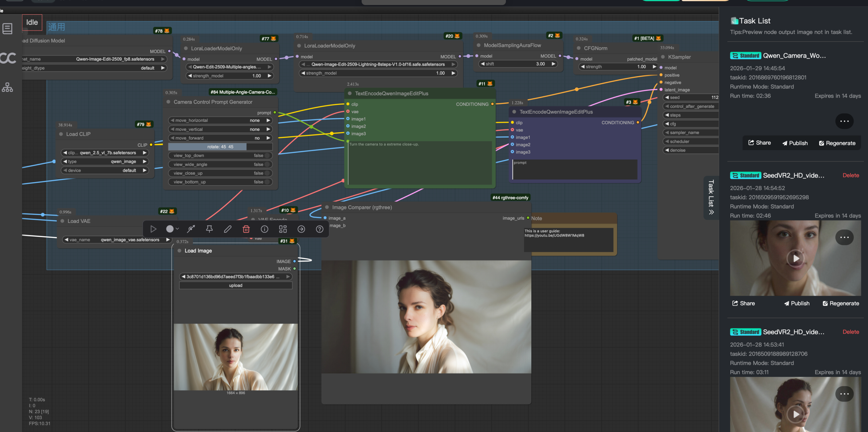Open more options menu for Qwen_Camera task
This screenshot has width=868, height=432.
pos(844,121)
